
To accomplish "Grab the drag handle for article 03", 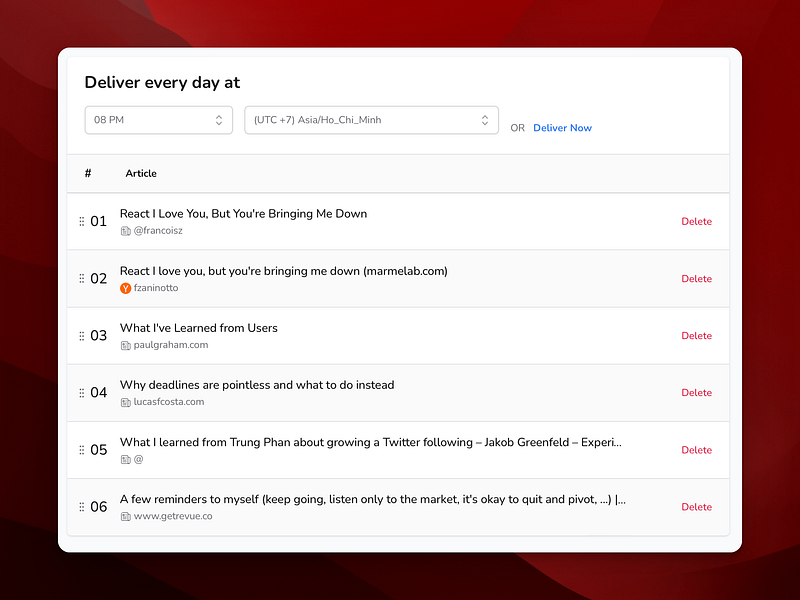I will click(82, 336).
